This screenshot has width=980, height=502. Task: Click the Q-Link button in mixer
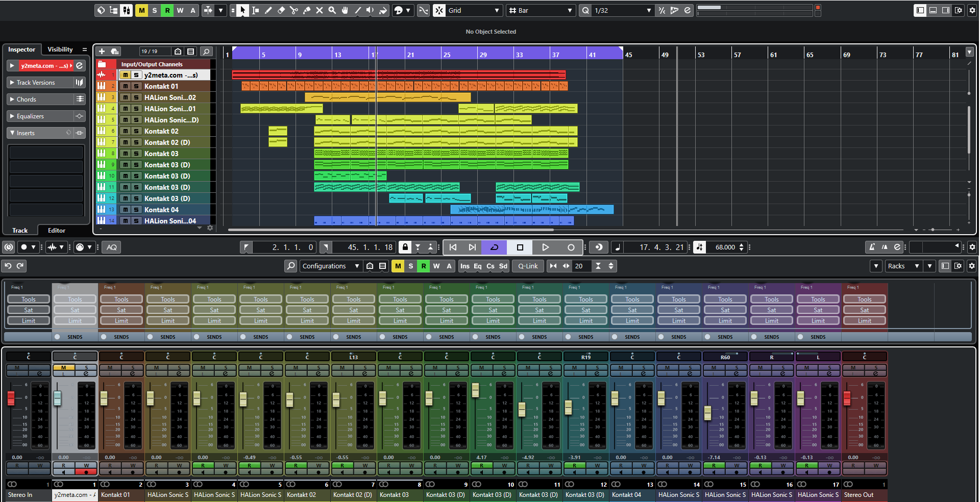[528, 266]
